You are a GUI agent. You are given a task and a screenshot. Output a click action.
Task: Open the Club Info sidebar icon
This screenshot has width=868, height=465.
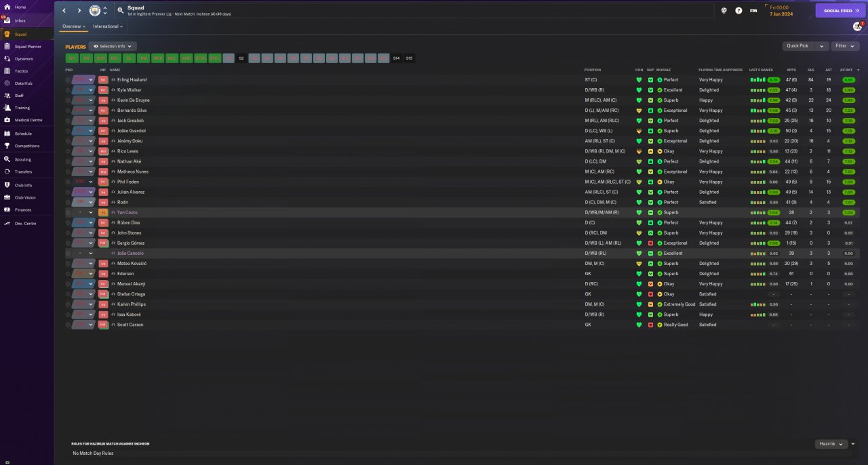coord(7,185)
